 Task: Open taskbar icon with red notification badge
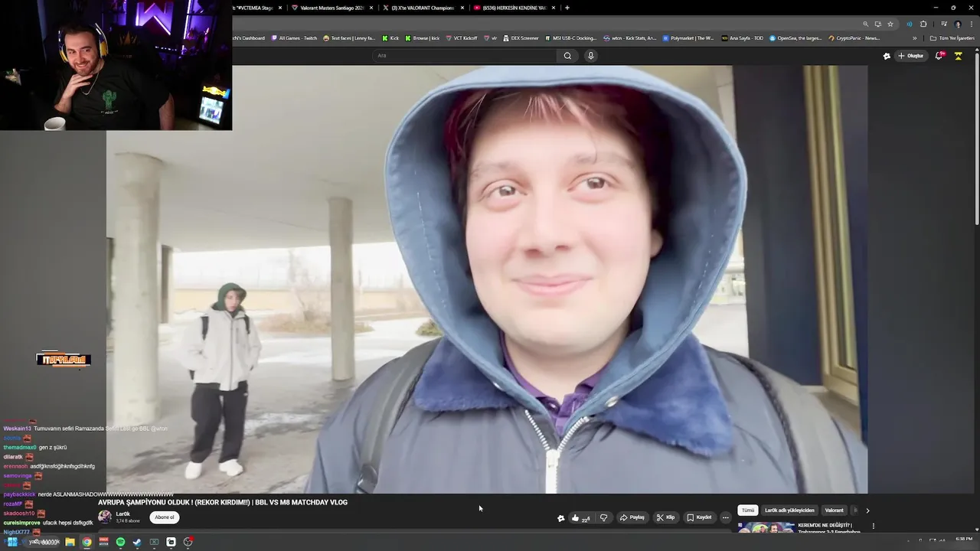[x=188, y=542]
